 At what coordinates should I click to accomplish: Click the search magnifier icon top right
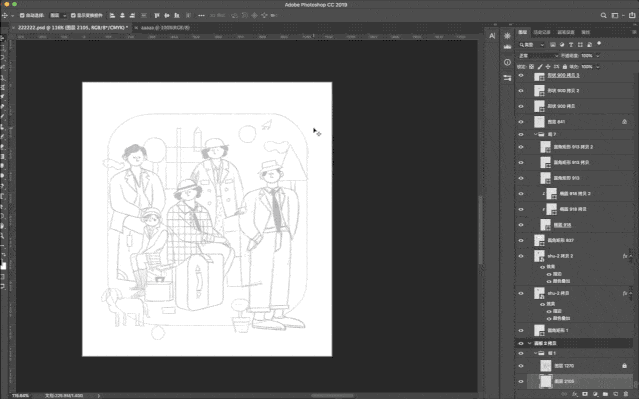604,15
